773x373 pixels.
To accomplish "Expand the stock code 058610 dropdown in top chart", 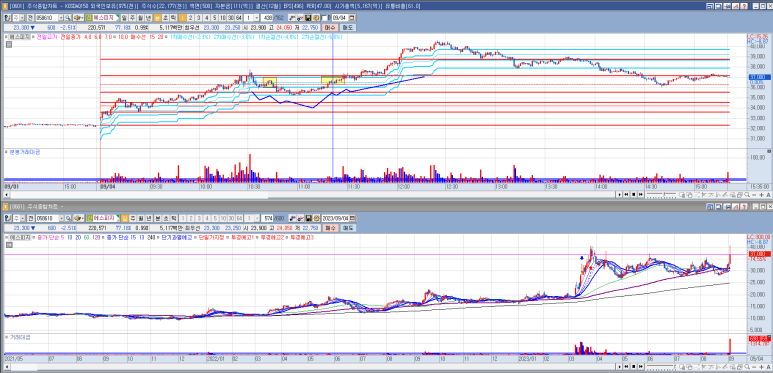I will click(x=62, y=17).
